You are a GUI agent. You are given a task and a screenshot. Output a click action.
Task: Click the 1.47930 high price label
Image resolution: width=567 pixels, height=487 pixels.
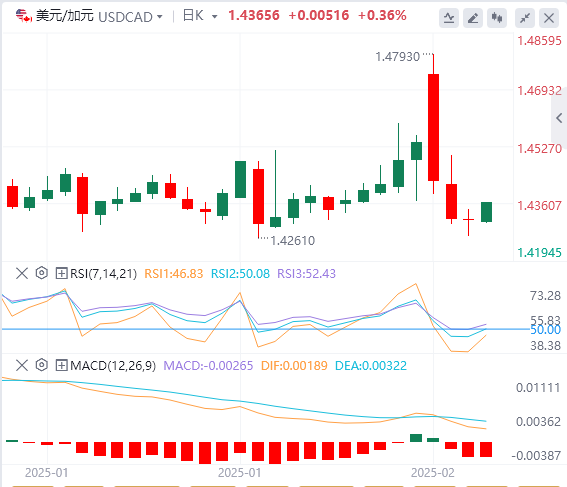tap(397, 57)
